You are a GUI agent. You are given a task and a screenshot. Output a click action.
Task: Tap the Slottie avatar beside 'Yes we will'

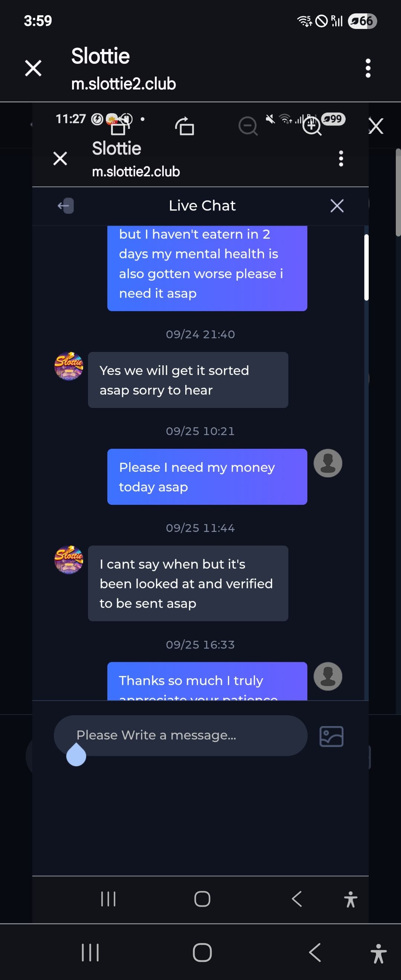pos(68,366)
